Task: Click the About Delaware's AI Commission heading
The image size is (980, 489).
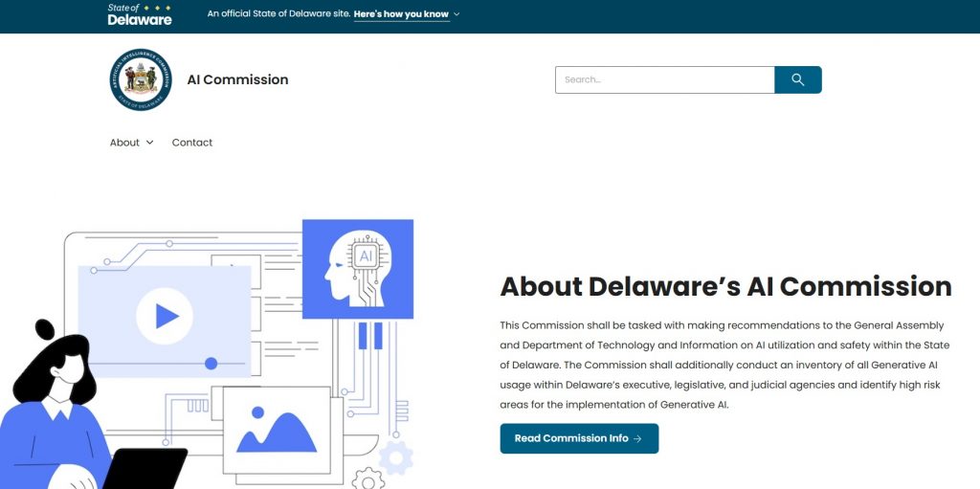Action: pyautogui.click(x=725, y=286)
